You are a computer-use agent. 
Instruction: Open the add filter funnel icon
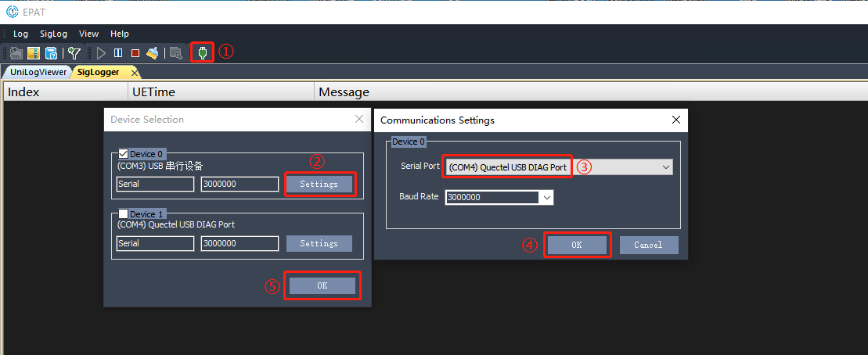point(74,53)
